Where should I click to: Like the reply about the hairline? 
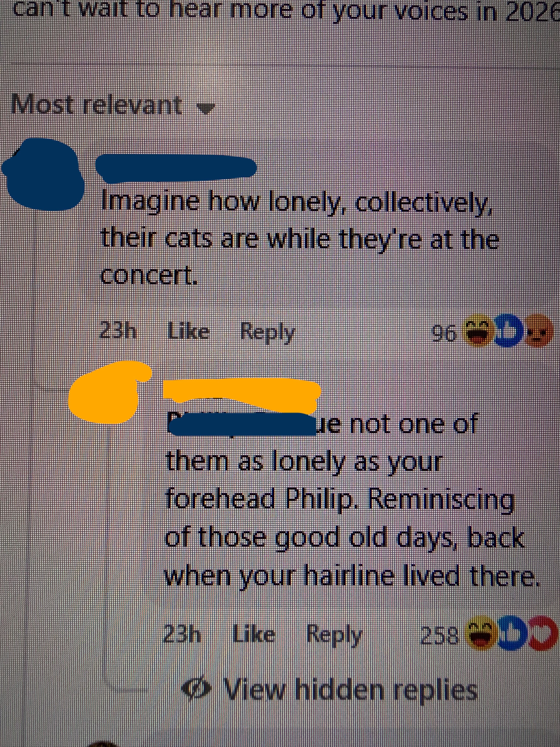click(x=254, y=635)
